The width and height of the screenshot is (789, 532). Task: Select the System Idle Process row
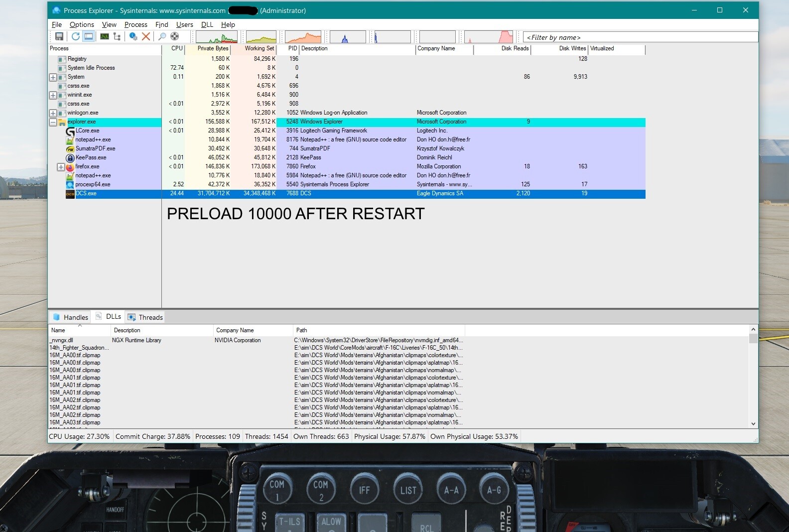pyautogui.click(x=347, y=68)
